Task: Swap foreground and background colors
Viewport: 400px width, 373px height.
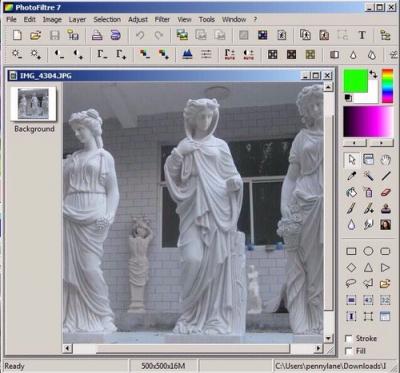Action: pyautogui.click(x=374, y=74)
